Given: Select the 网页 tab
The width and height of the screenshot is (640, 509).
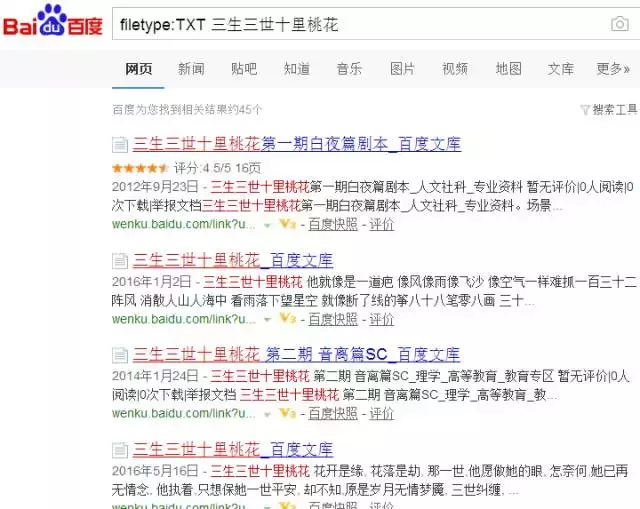Looking at the screenshot, I should (x=138, y=69).
